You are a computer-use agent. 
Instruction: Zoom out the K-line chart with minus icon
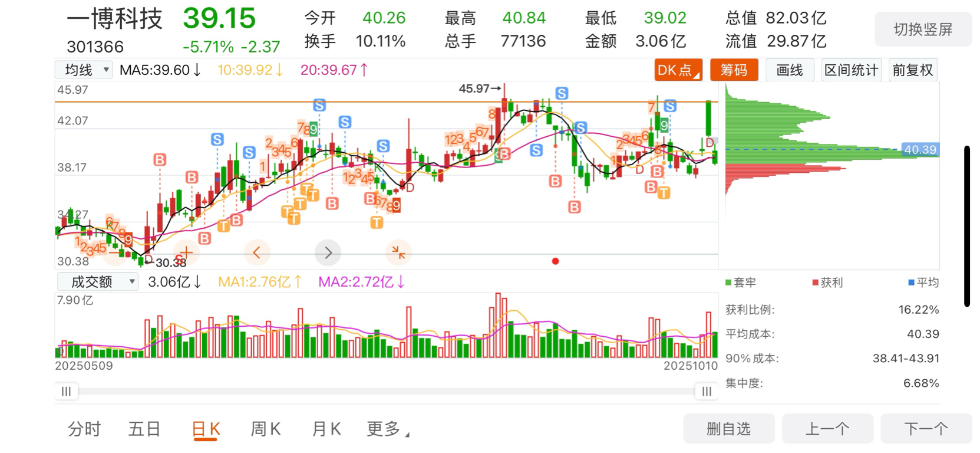click(x=115, y=253)
